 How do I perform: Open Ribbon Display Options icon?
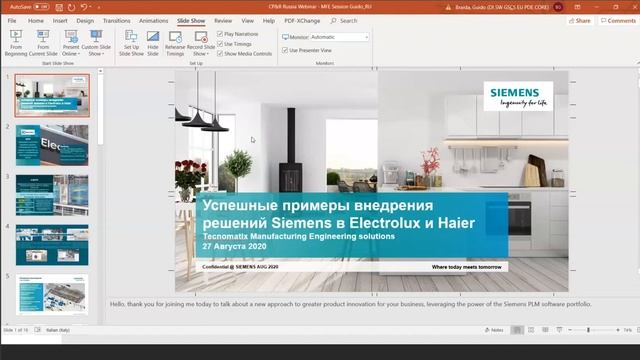click(x=577, y=7)
